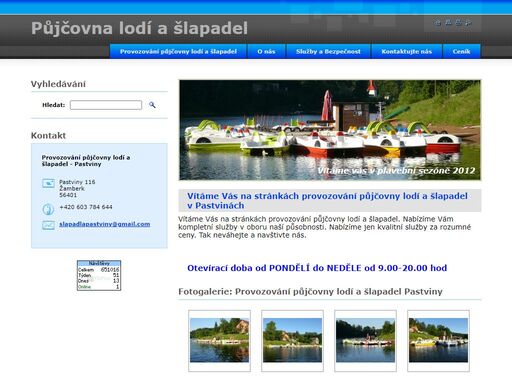Click the magnifier search submit icon
512x384 pixels.
tap(152, 105)
